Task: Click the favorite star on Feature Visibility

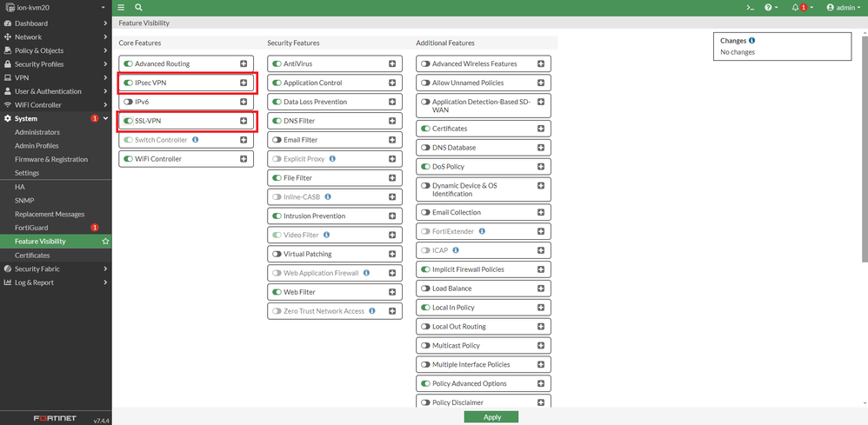Action: 105,242
